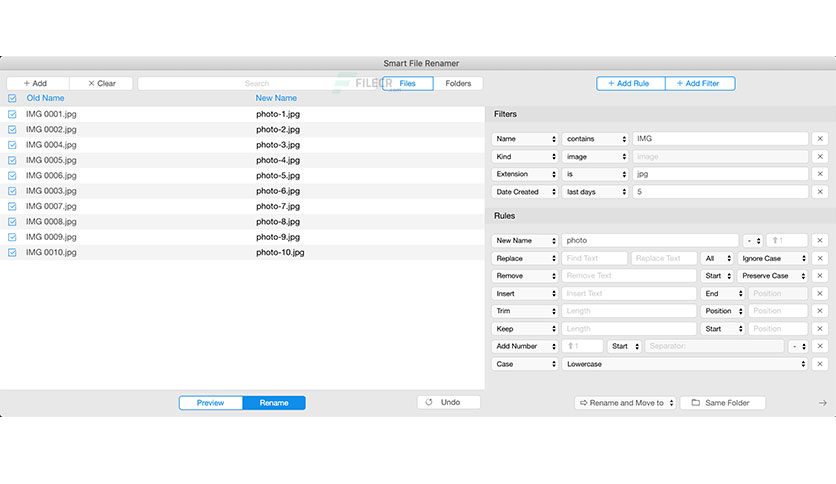This screenshot has height=484, width=836.
Task: Toggle the select-all checkbox beside Old Name
Action: tap(12, 98)
